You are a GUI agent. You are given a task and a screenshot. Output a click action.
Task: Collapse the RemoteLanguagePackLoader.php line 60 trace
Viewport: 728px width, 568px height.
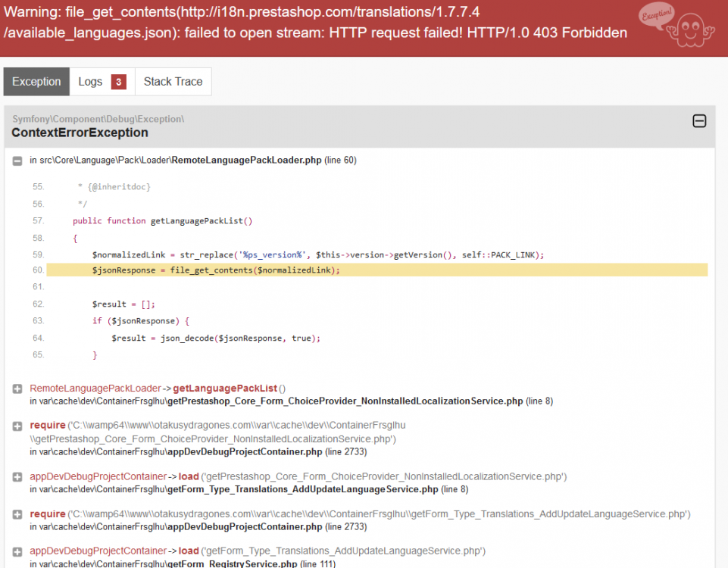pyautogui.click(x=17, y=161)
